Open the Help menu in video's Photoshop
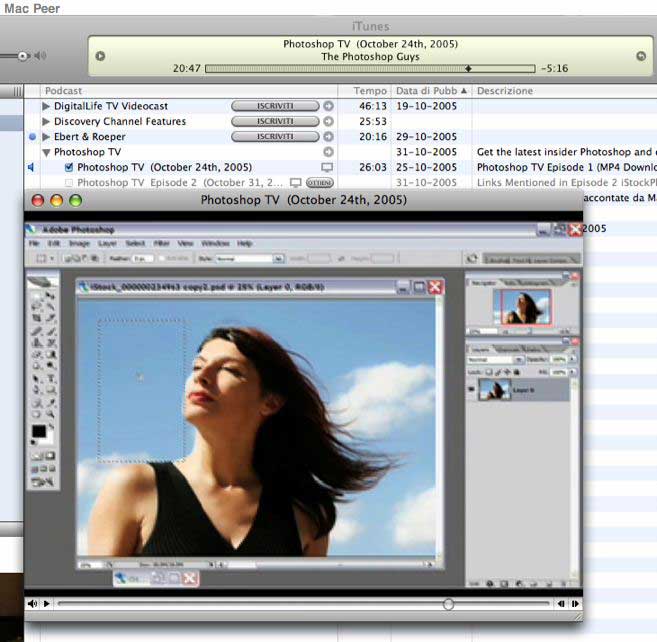Image resolution: width=657 pixels, height=642 pixels. 244,243
